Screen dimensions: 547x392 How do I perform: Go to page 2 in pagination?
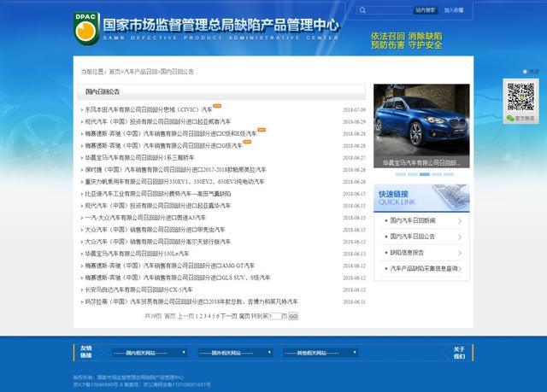201,316
